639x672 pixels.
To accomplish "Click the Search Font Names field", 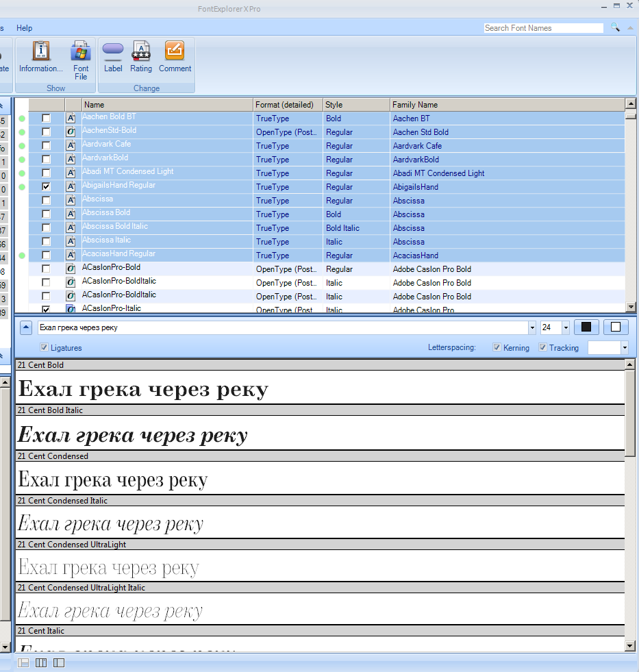I will point(543,28).
